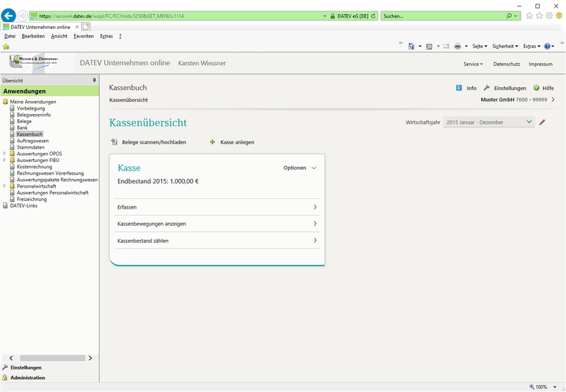
Task: Open the Sicherheit dropdown in command bar
Action: [505, 46]
